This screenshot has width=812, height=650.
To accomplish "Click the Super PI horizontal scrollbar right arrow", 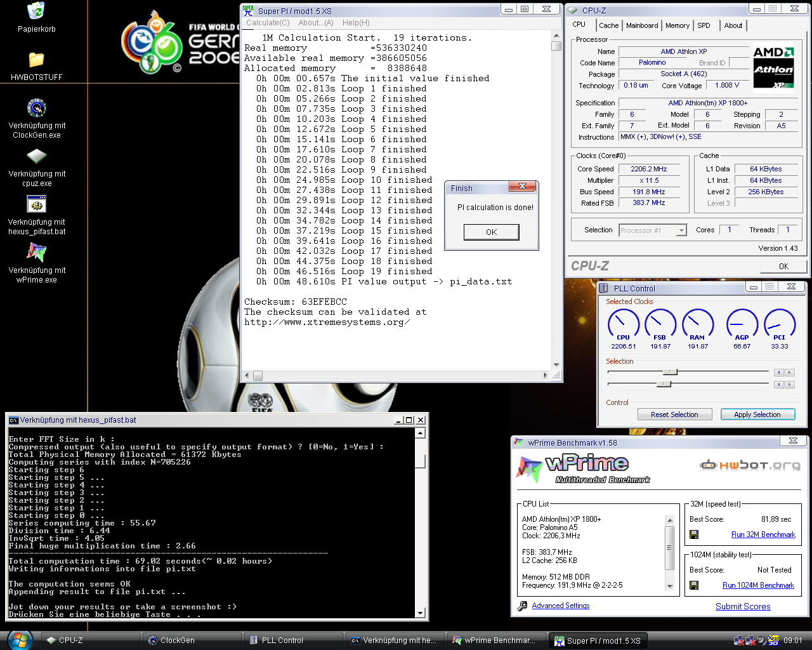I will point(546,376).
